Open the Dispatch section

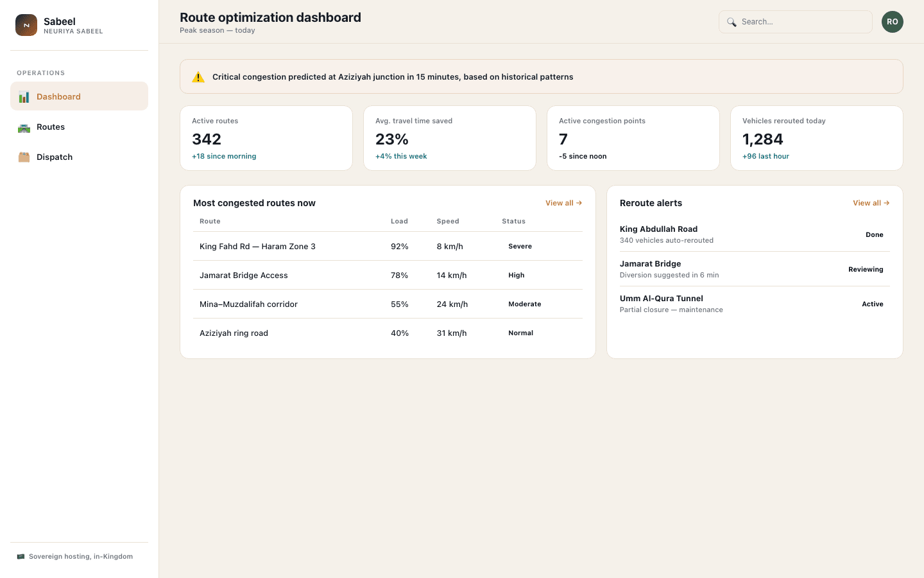pos(79,157)
